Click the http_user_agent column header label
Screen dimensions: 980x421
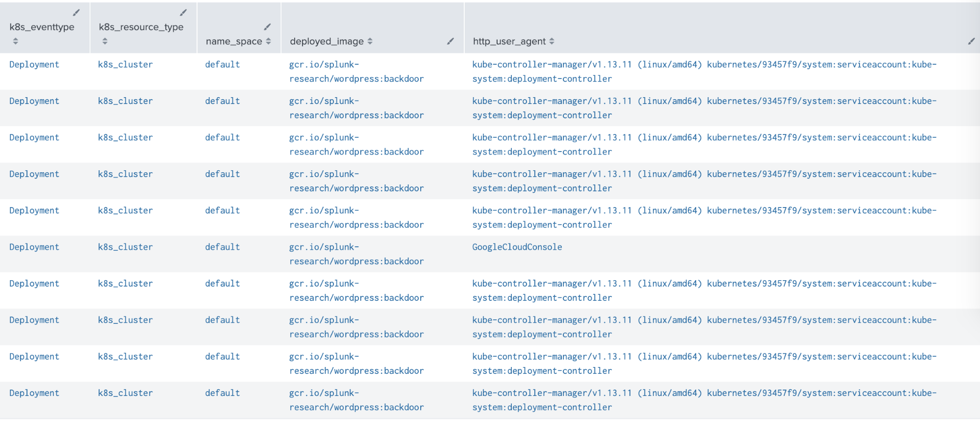click(x=509, y=42)
